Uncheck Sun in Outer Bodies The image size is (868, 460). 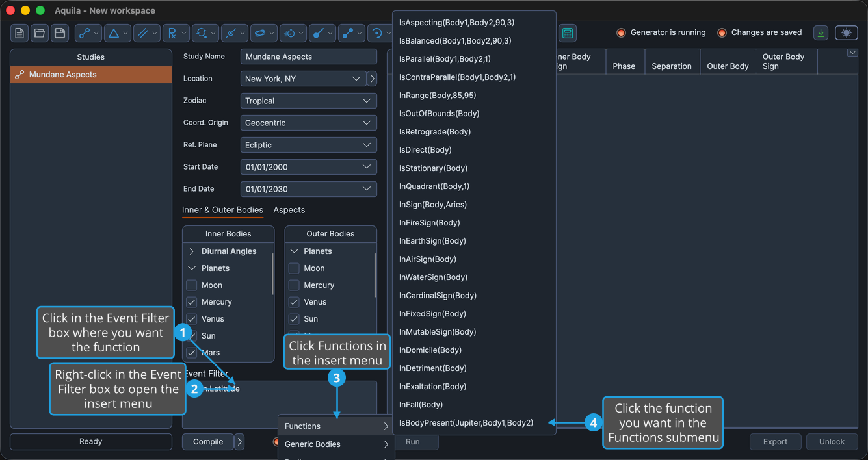point(294,319)
